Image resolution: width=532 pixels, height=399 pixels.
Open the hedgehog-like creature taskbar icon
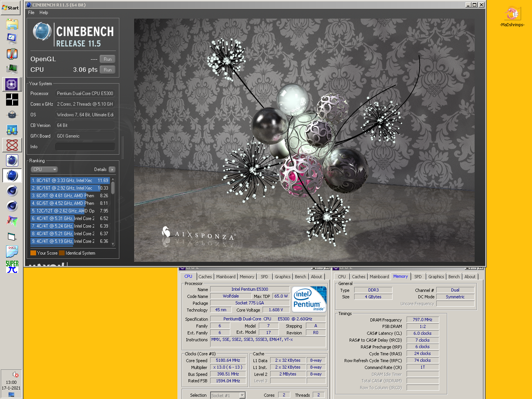[x=12, y=114]
